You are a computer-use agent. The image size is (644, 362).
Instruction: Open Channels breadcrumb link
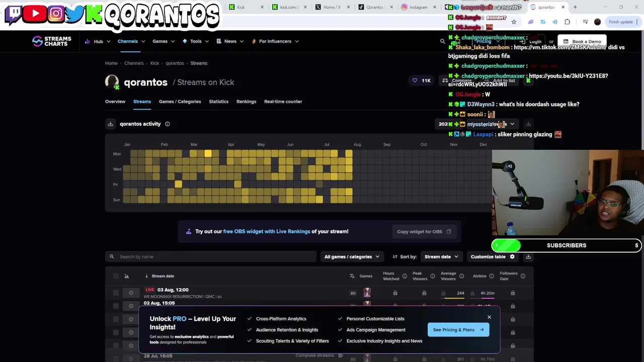(134, 63)
